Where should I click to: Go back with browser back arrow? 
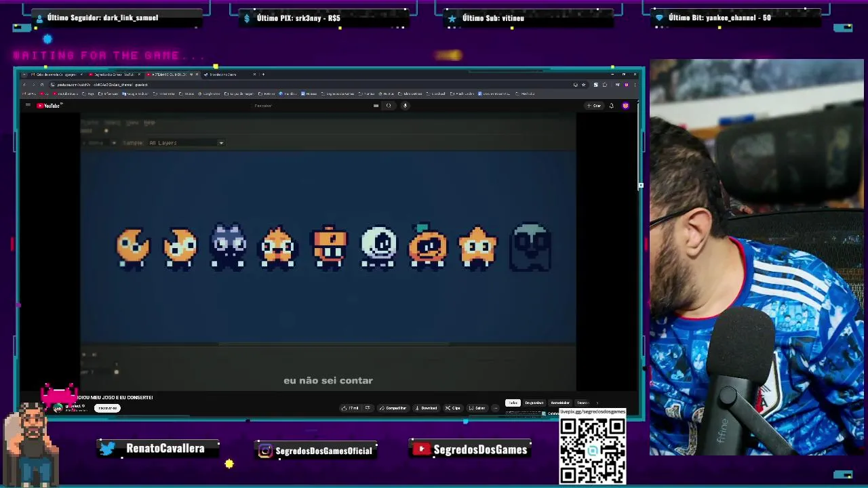(24, 85)
